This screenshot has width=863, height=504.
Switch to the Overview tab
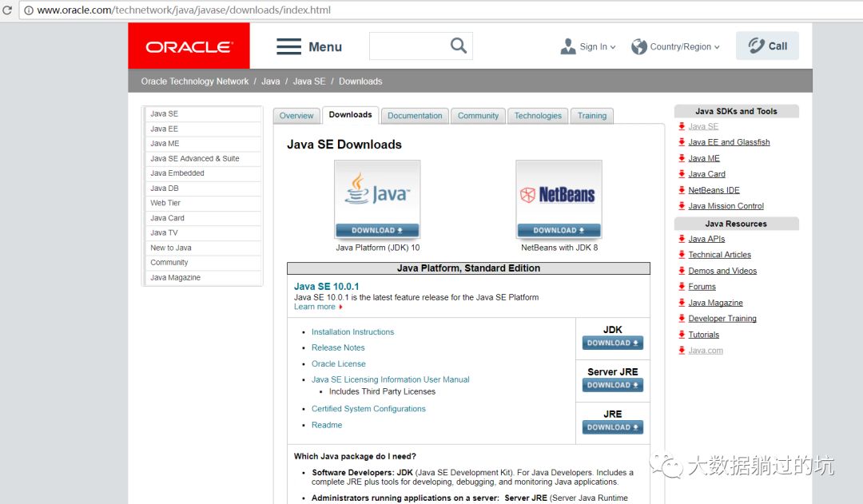coord(296,116)
